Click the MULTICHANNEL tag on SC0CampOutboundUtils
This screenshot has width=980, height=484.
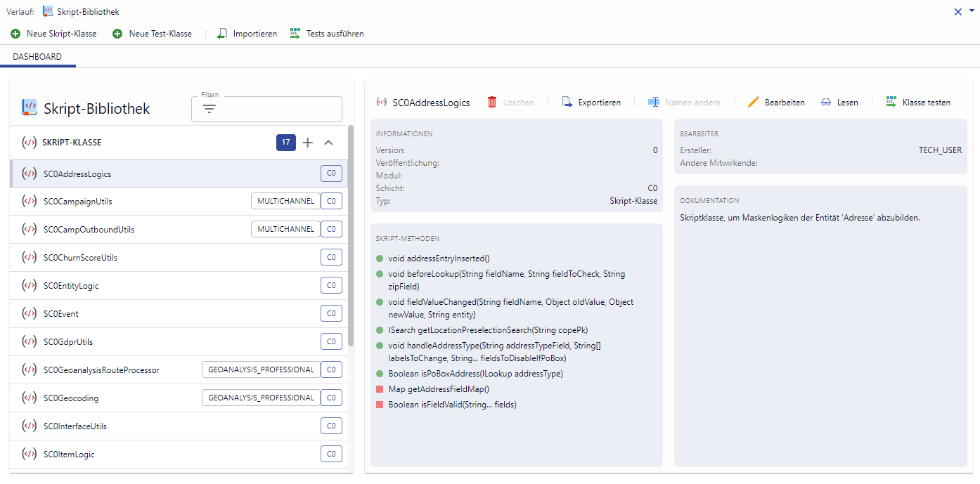tap(285, 230)
